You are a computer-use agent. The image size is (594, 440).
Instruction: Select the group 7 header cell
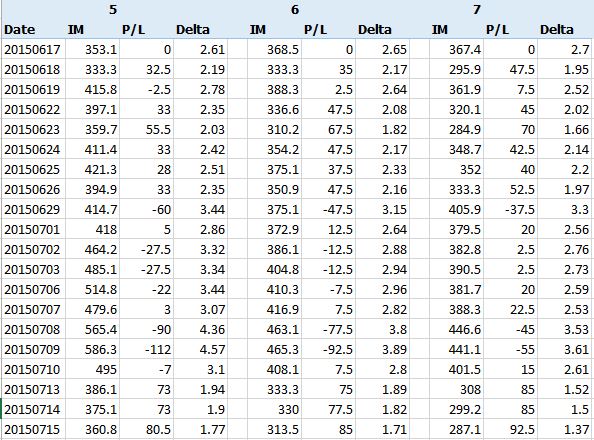pos(456,9)
